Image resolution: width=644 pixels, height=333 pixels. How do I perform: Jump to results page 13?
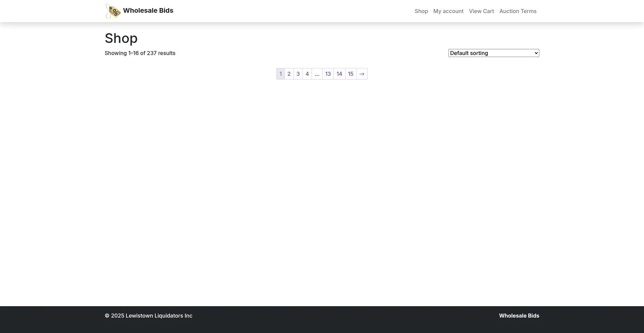pyautogui.click(x=328, y=74)
